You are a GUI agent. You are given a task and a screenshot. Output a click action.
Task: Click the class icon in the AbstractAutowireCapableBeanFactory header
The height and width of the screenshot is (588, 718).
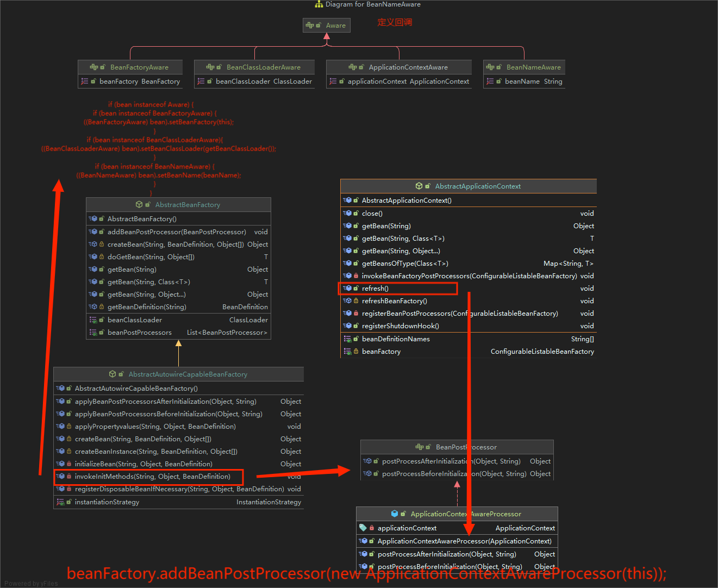coord(113,374)
